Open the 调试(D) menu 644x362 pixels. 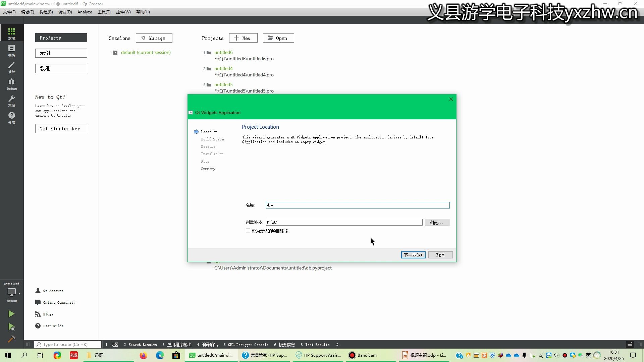[x=65, y=12]
